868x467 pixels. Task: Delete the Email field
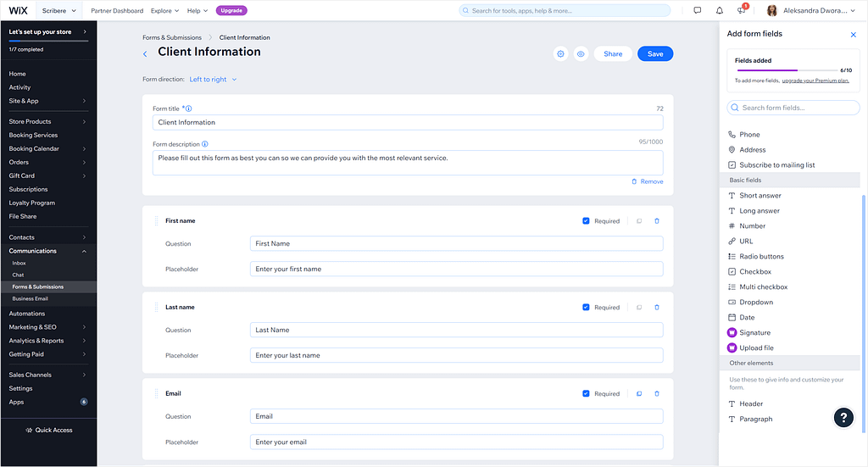pos(657,393)
